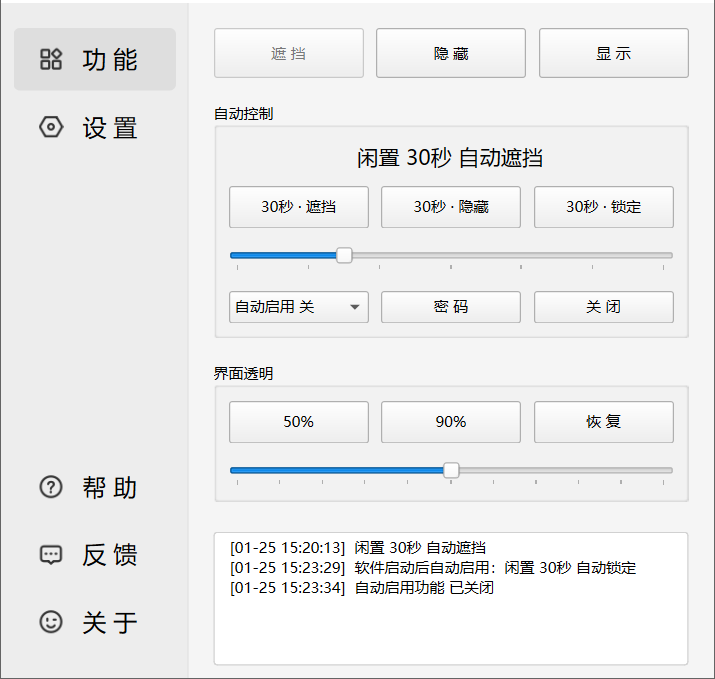Click inside the activity log text area
The width and height of the screenshot is (715, 679).
click(x=450, y=620)
